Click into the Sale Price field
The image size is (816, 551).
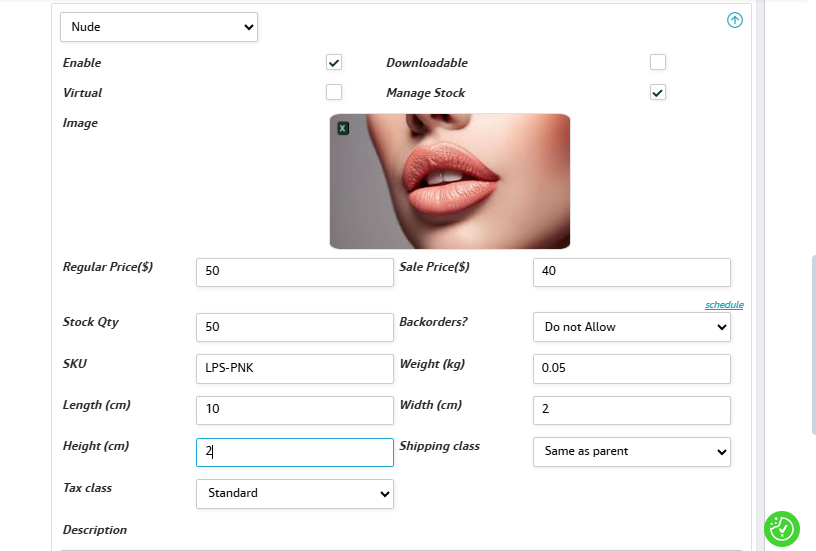pyautogui.click(x=632, y=272)
